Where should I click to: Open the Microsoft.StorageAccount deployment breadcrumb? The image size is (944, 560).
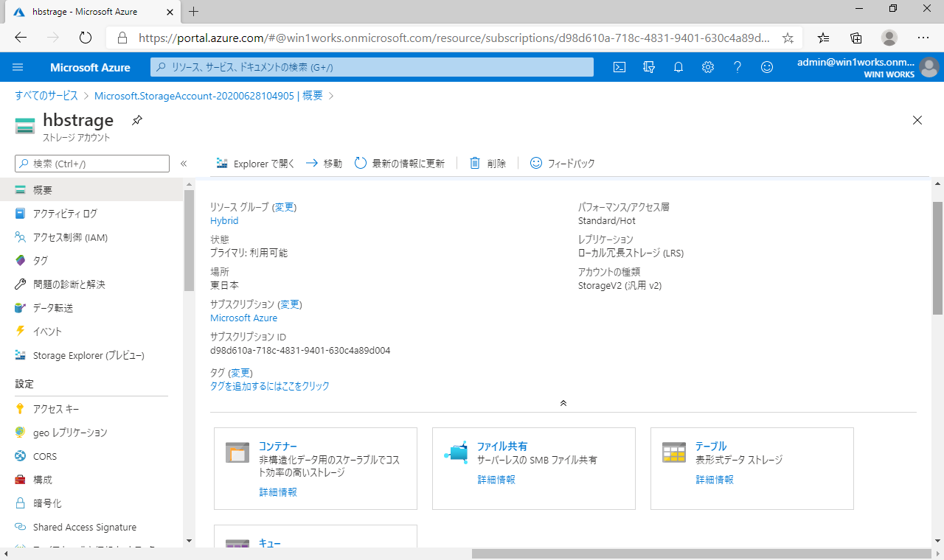point(209,96)
